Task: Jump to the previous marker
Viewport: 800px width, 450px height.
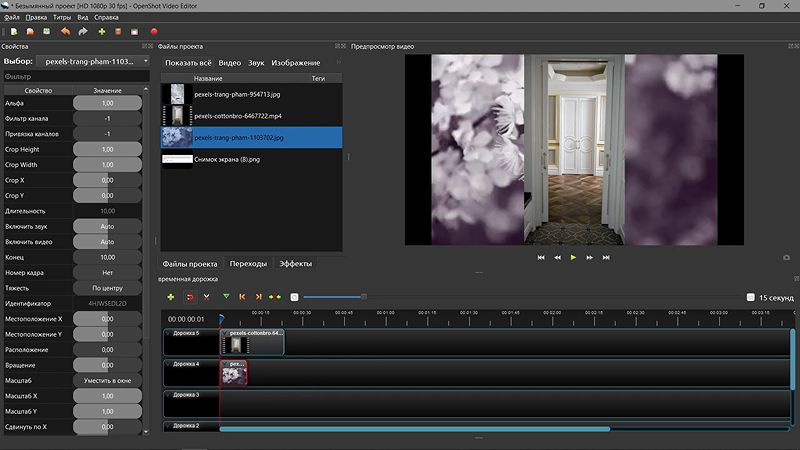Action: (242, 297)
